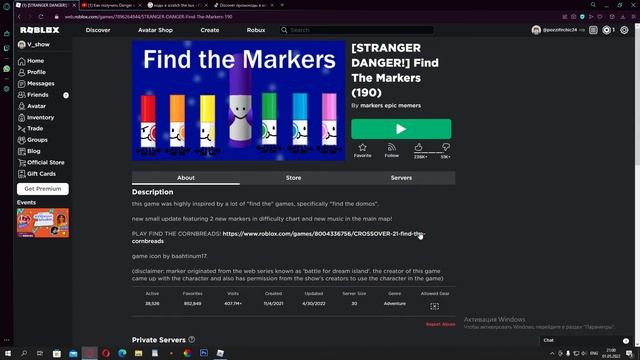Click the V_show user avatar

click(x=21, y=44)
